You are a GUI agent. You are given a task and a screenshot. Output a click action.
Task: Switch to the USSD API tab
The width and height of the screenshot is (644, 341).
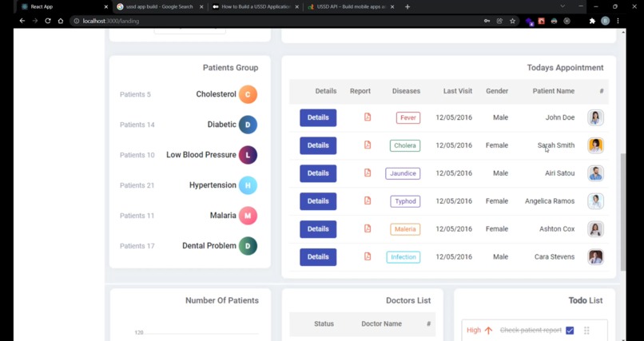(x=352, y=6)
